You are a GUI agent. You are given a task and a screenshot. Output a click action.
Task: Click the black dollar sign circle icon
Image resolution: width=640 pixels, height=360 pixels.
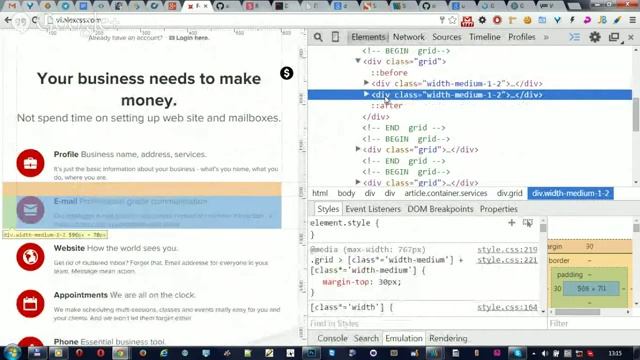pyautogui.click(x=287, y=73)
